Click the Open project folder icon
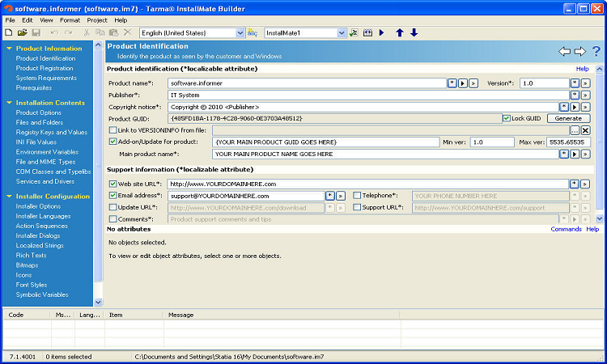This screenshot has width=607, height=364. [22, 33]
